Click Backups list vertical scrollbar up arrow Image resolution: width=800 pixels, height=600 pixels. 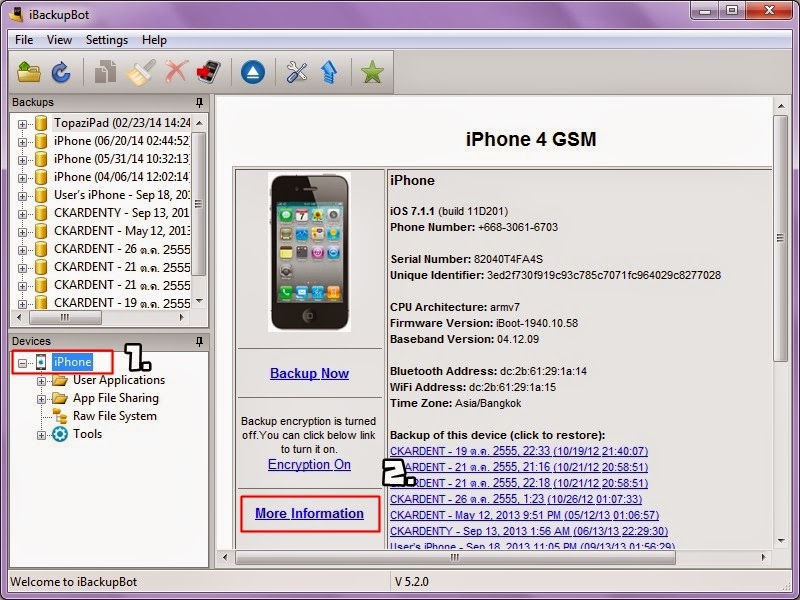(199, 123)
